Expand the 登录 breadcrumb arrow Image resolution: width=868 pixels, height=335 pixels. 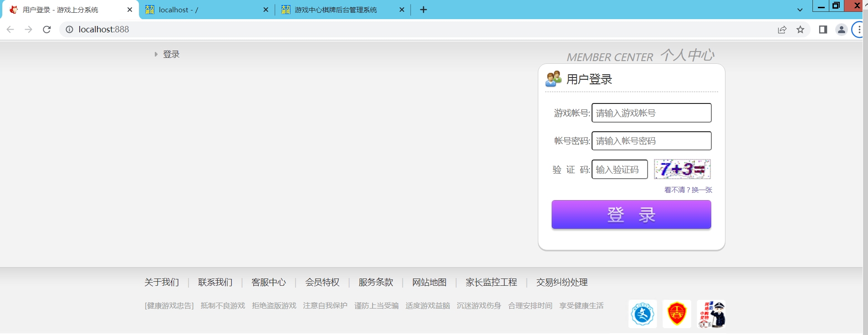(x=156, y=54)
